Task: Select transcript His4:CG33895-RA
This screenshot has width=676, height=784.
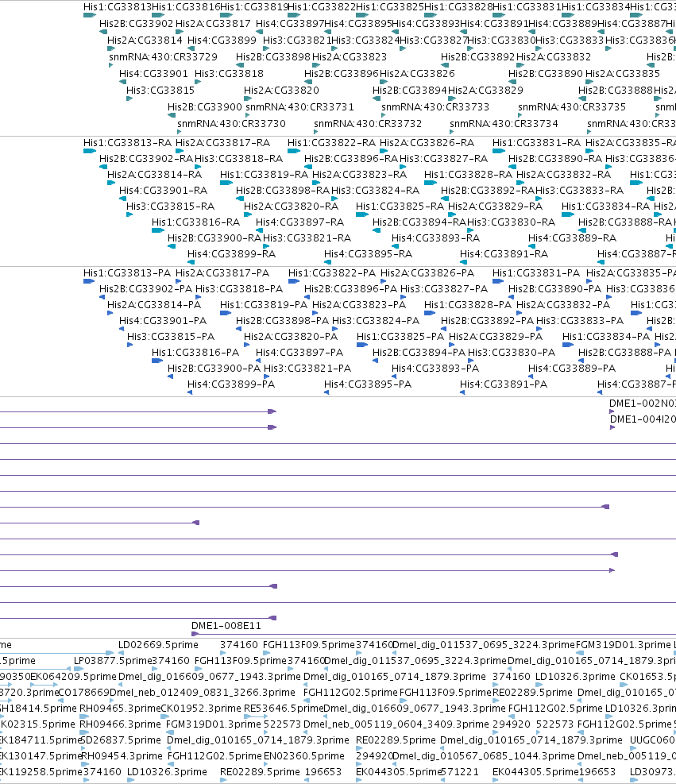Action: pyautogui.click(x=368, y=254)
